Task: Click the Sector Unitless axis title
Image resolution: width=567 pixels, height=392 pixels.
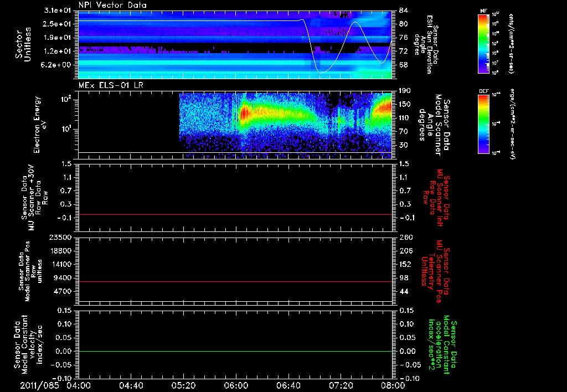Action: [23, 44]
